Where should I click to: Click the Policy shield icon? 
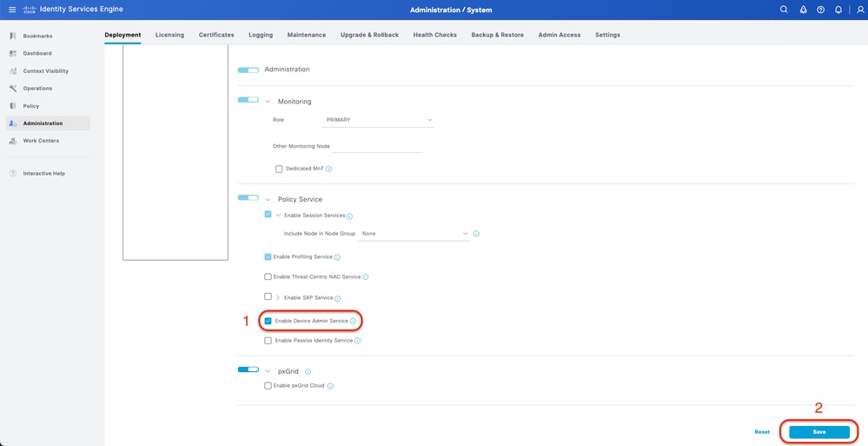tap(13, 106)
